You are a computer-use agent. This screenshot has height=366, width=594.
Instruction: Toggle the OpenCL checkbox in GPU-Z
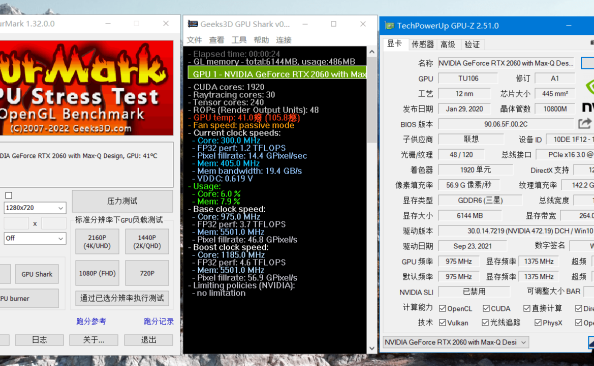442,308
